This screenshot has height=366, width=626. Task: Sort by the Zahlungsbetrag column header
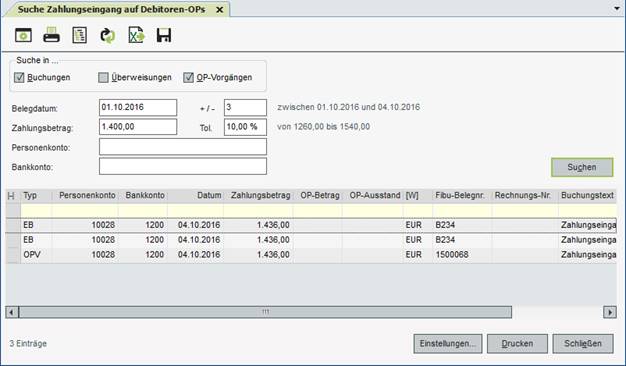coord(260,196)
